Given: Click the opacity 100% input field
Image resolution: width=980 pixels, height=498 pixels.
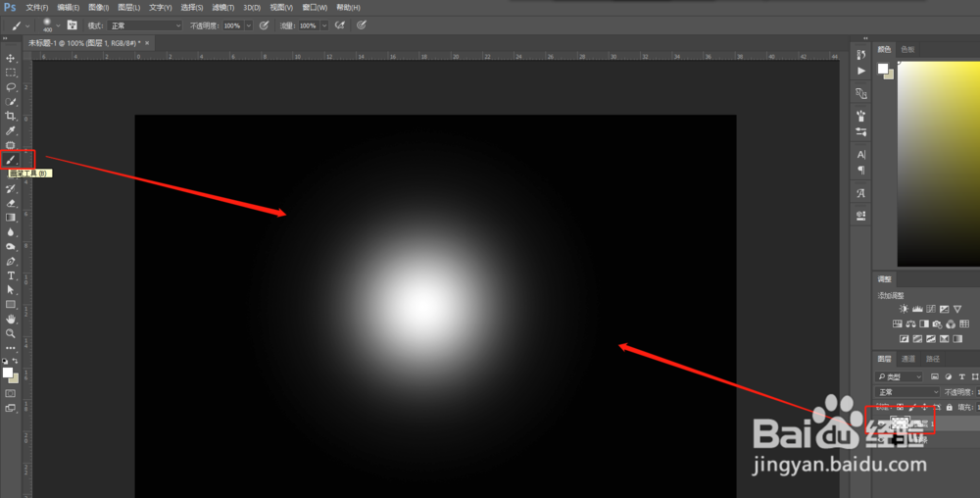Looking at the screenshot, I should (x=232, y=25).
